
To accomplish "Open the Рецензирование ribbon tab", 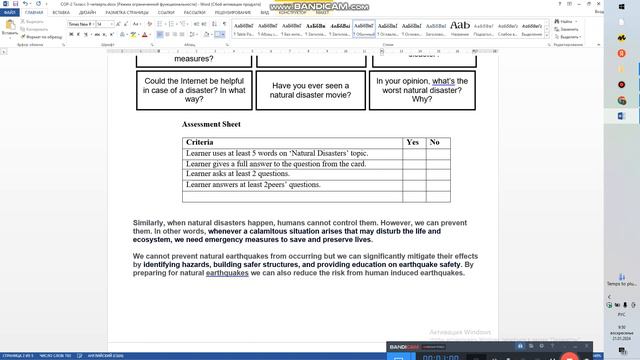I will tap(233, 13).
